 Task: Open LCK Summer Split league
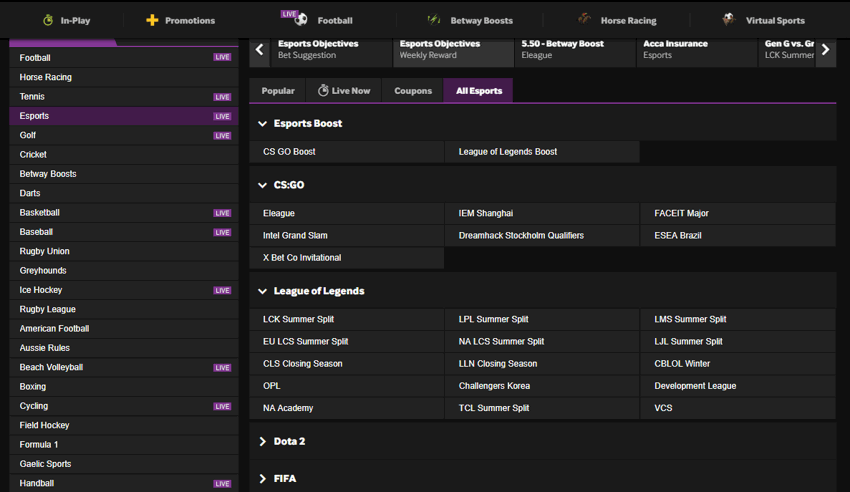(x=346, y=320)
